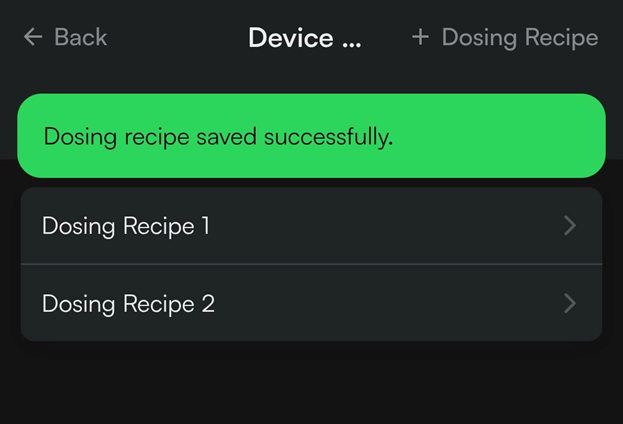This screenshot has width=623, height=424.
Task: Dismiss the green success banner
Action: point(311,136)
